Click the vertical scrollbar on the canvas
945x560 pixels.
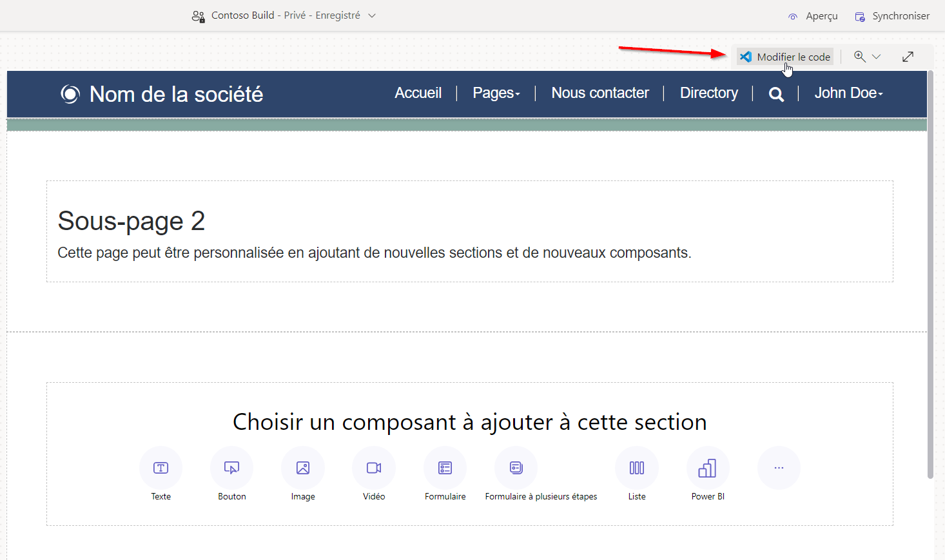point(930,274)
